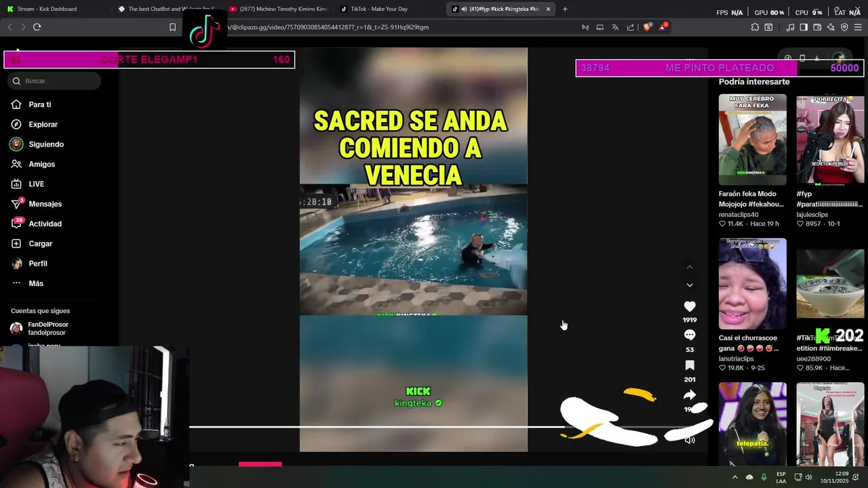868x488 pixels.
Task: Open the browser extensions puzzle icon
Action: click(x=755, y=27)
